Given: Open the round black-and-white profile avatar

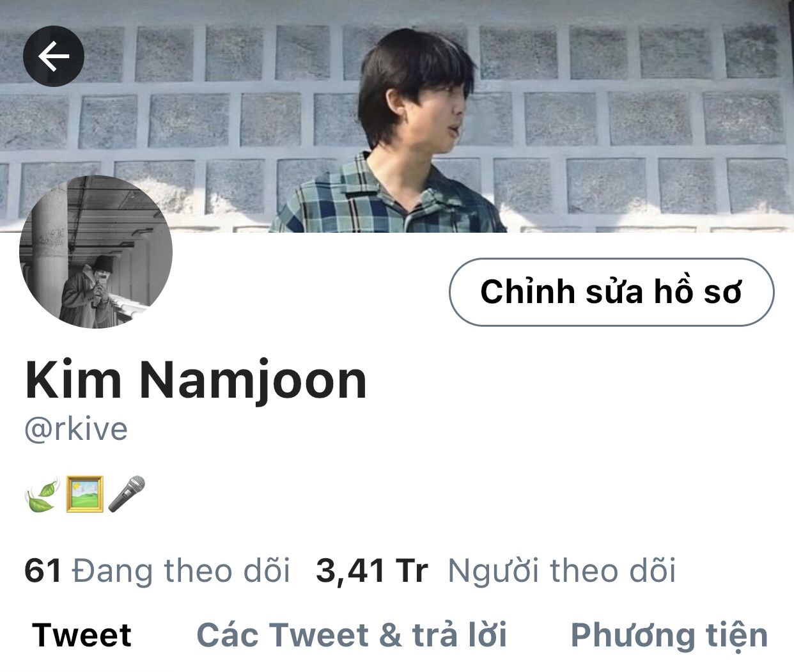Looking at the screenshot, I should click(x=96, y=252).
